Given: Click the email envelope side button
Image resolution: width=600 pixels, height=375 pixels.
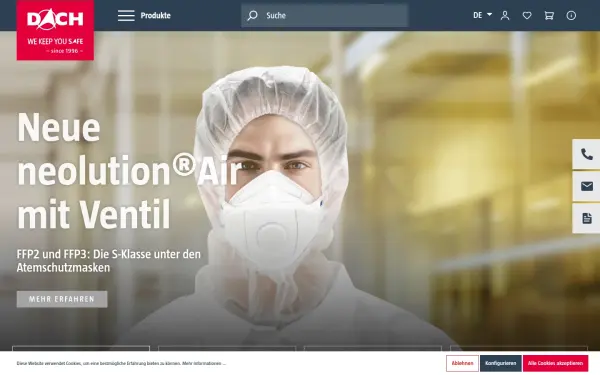Looking at the screenshot, I should coord(586,186).
